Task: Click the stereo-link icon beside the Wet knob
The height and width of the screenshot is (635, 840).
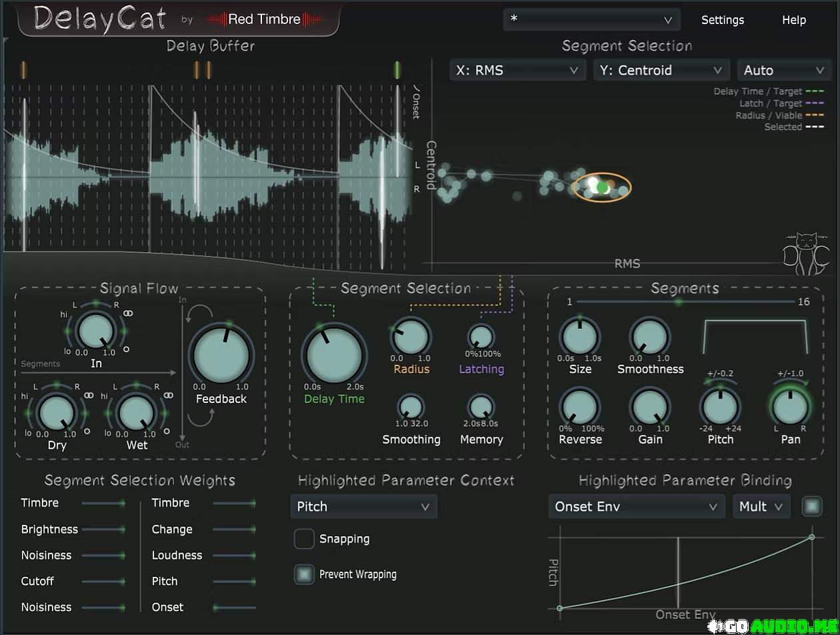Action: click(169, 396)
